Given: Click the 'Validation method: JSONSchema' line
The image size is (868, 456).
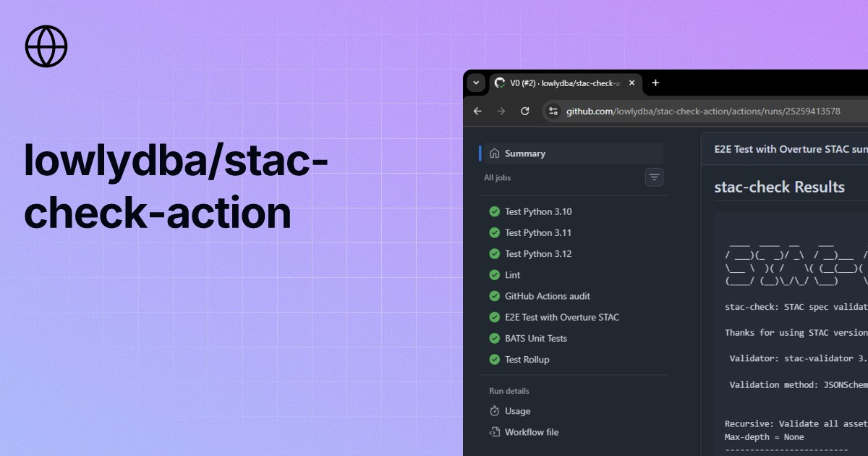Looking at the screenshot, I should 799,385.
